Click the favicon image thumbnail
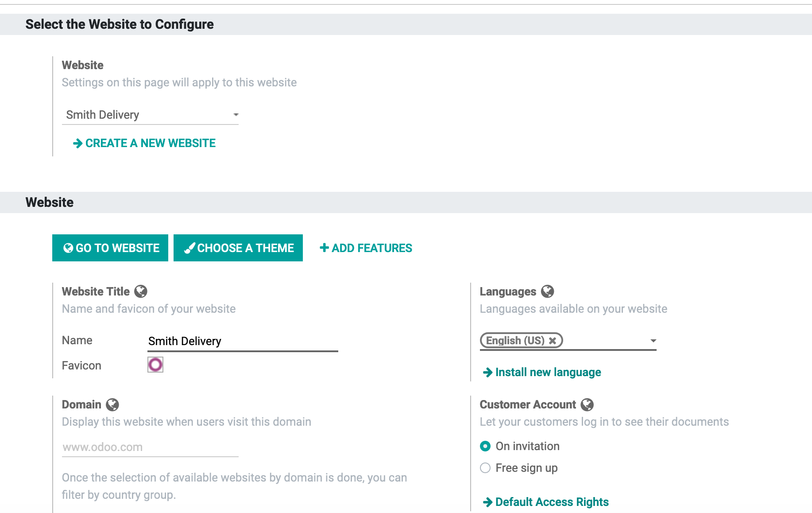812x513 pixels. point(155,365)
